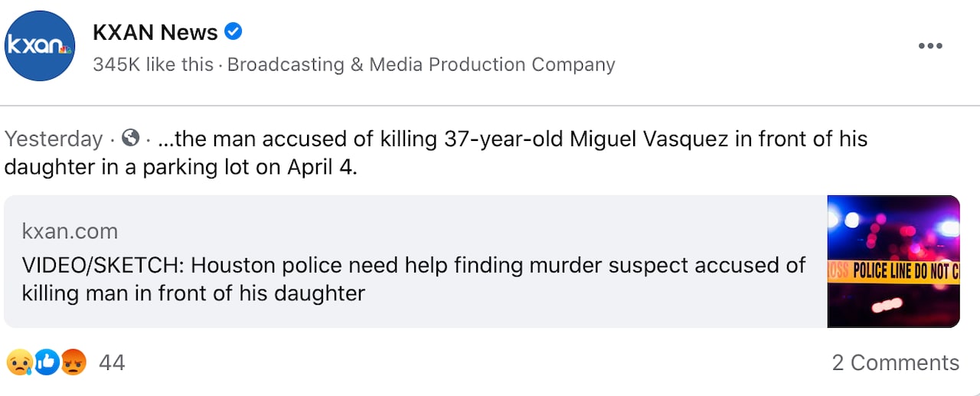The image size is (980, 396).
Task: Click the angry face reaction emoji
Action: click(x=73, y=362)
